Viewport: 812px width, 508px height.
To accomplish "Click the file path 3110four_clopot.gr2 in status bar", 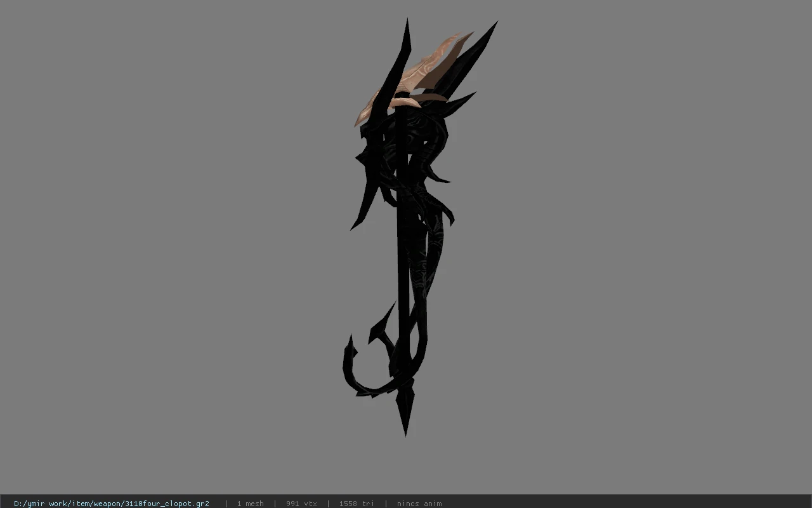I will pos(112,504).
